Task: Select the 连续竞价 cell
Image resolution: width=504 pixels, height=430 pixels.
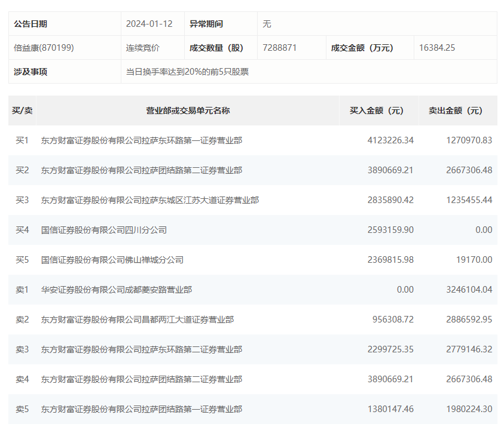Action: (x=143, y=48)
